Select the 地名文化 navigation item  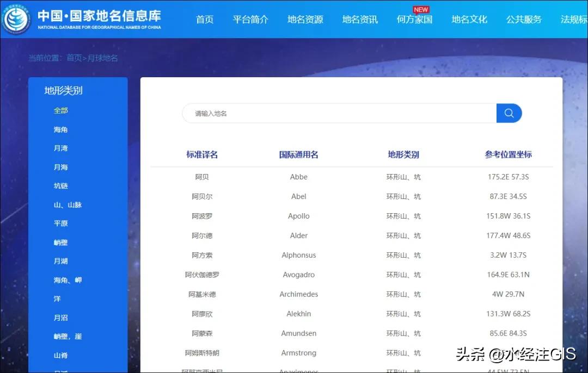(x=469, y=20)
